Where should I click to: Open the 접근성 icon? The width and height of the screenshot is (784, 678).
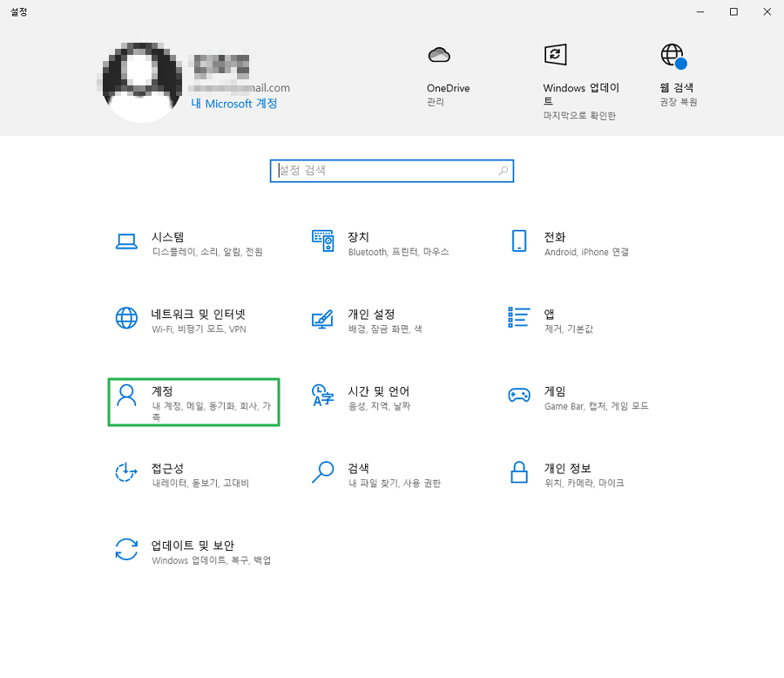pyautogui.click(x=126, y=471)
